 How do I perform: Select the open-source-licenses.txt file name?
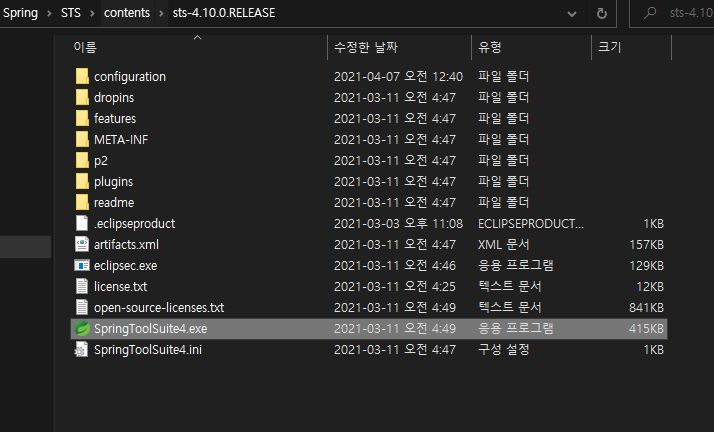[159, 308]
